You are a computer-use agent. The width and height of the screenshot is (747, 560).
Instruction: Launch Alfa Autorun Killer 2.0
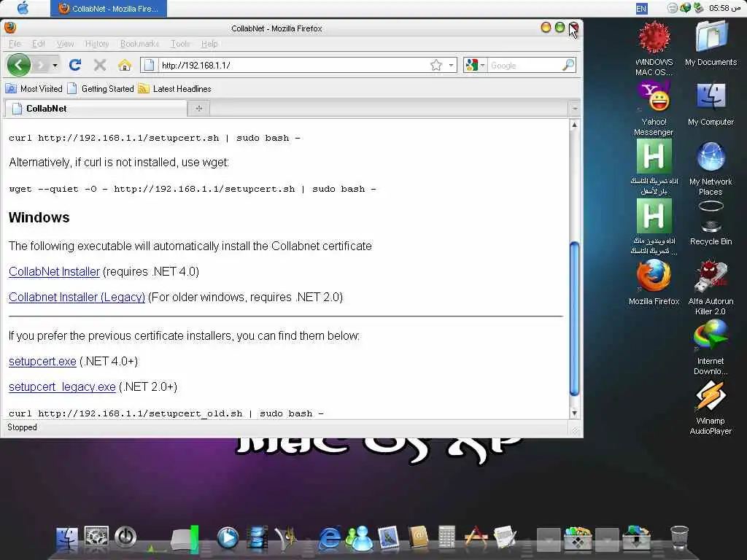[711, 287]
